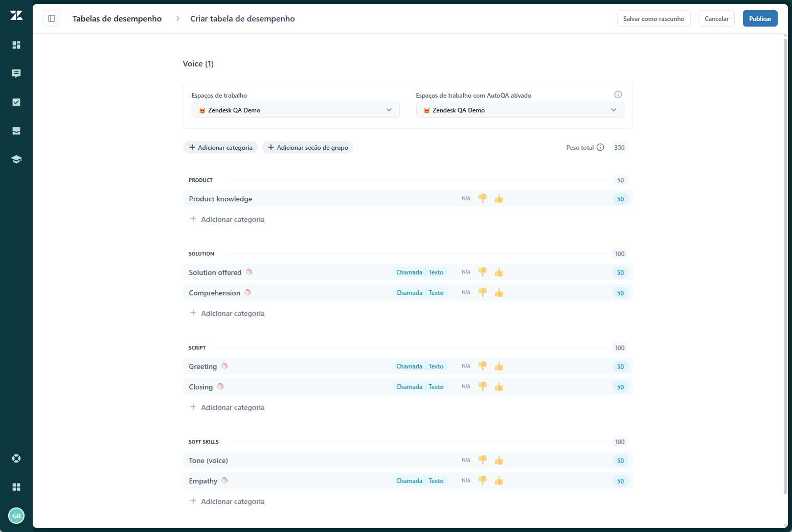This screenshot has width=792, height=532.
Task: Click thumbs down for Solution offered
Action: pyautogui.click(x=482, y=272)
